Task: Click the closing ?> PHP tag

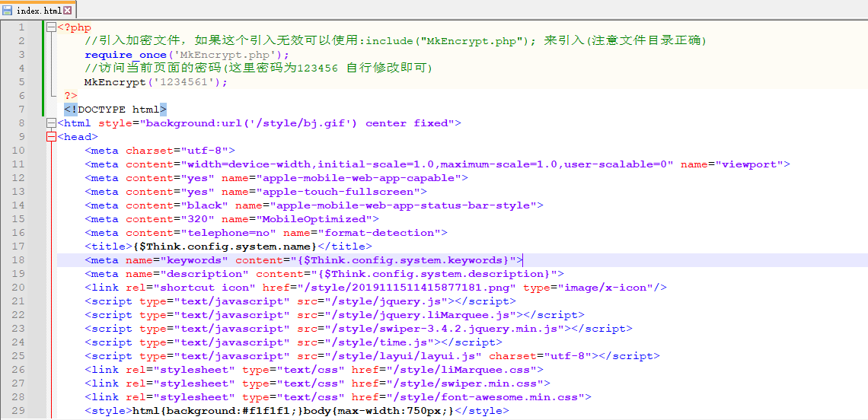Action: tap(71, 96)
